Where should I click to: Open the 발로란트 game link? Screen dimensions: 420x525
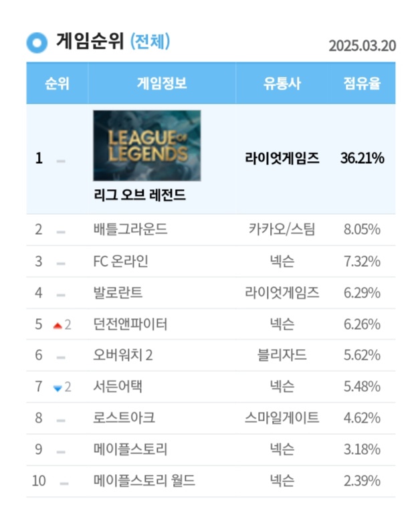click(118, 293)
